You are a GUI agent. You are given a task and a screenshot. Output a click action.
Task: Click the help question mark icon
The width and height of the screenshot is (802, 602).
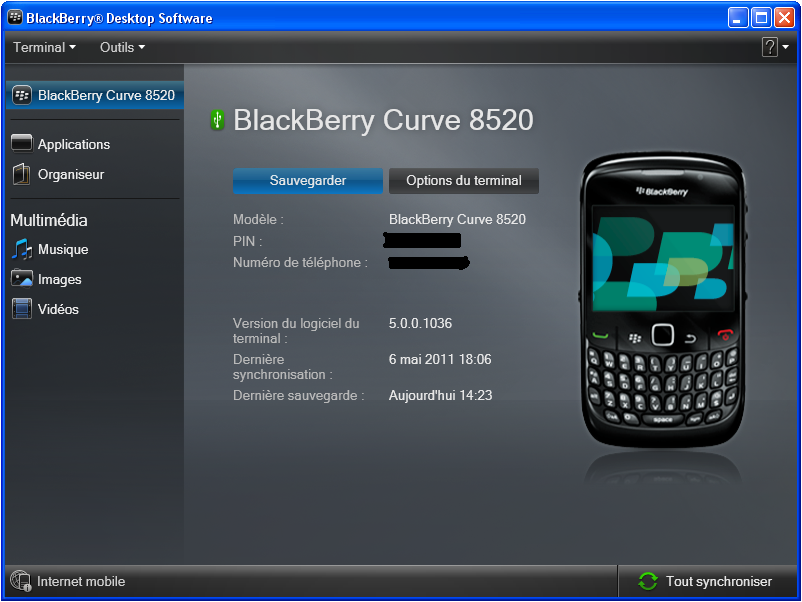tap(769, 47)
